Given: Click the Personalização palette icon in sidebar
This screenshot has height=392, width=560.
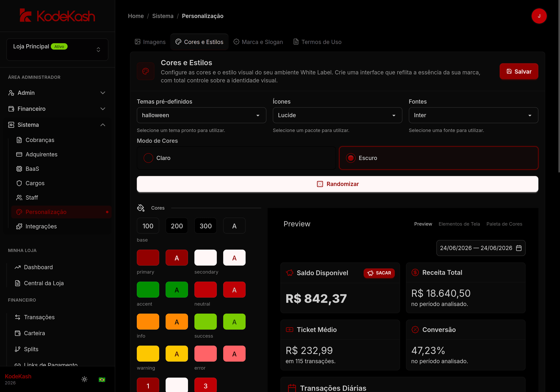Looking at the screenshot, I should (x=19, y=212).
